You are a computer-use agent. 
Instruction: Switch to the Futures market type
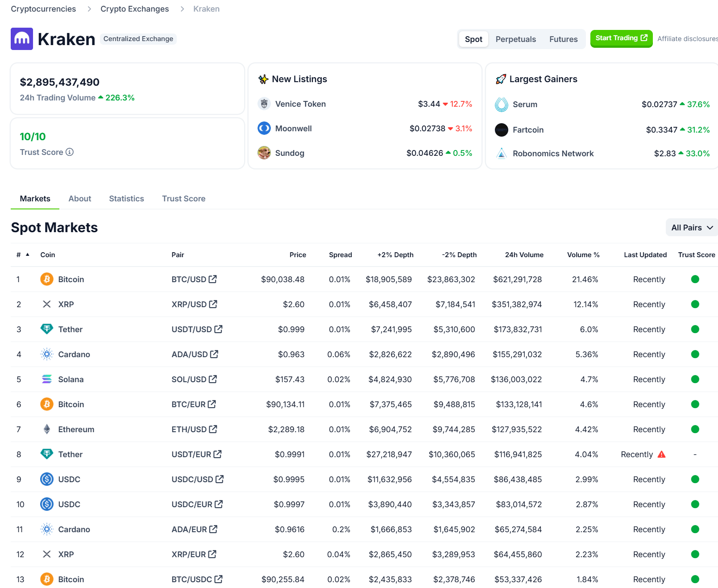(x=564, y=39)
